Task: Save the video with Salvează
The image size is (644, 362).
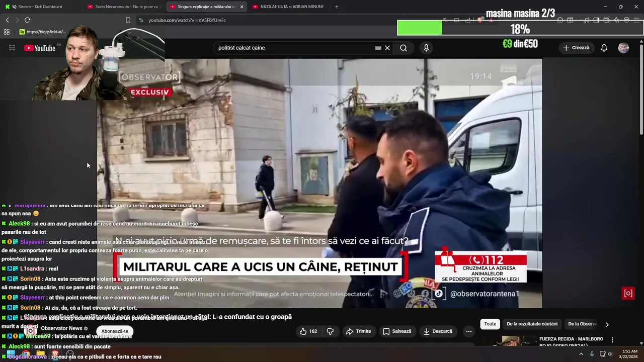Action: pyautogui.click(x=397, y=331)
